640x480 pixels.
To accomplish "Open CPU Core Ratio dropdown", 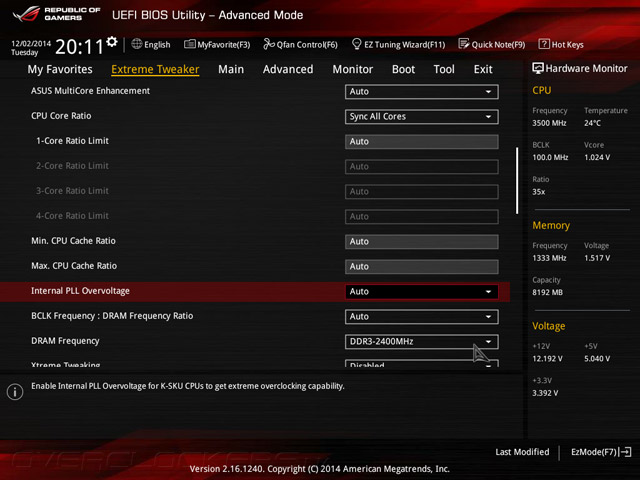I will [x=422, y=117].
